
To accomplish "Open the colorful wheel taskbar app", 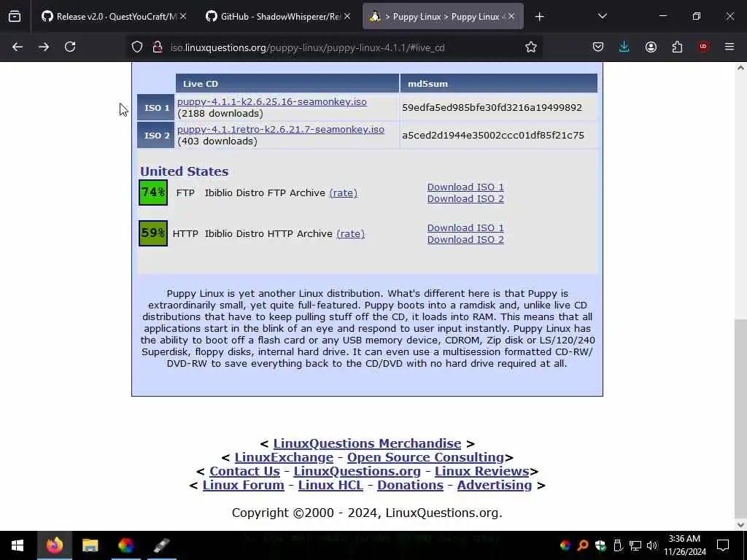I will click(125, 545).
